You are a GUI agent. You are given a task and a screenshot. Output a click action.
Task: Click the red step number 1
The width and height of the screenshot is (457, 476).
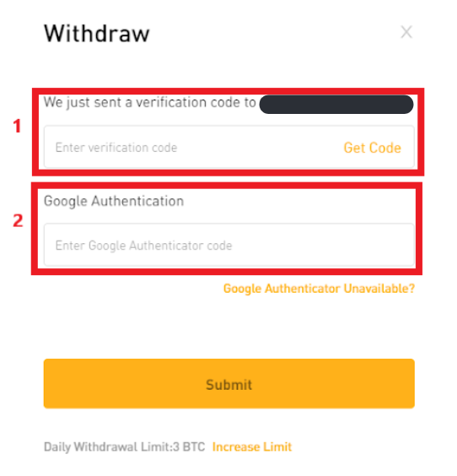point(17,126)
